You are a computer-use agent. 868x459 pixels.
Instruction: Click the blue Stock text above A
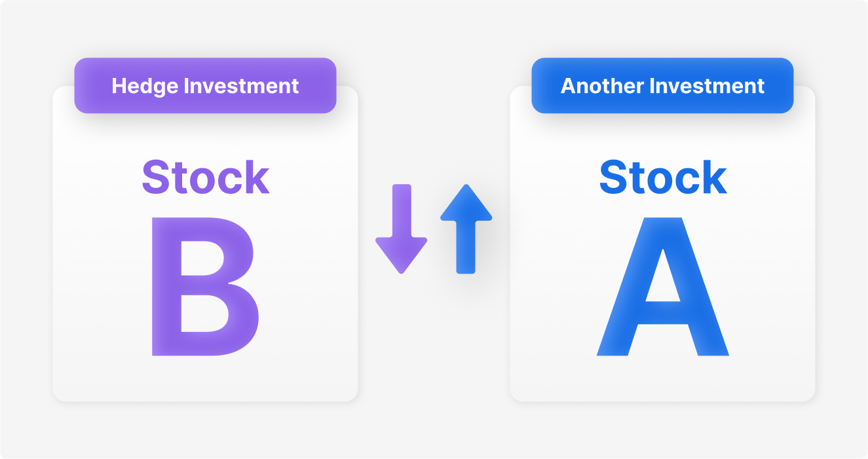662,177
